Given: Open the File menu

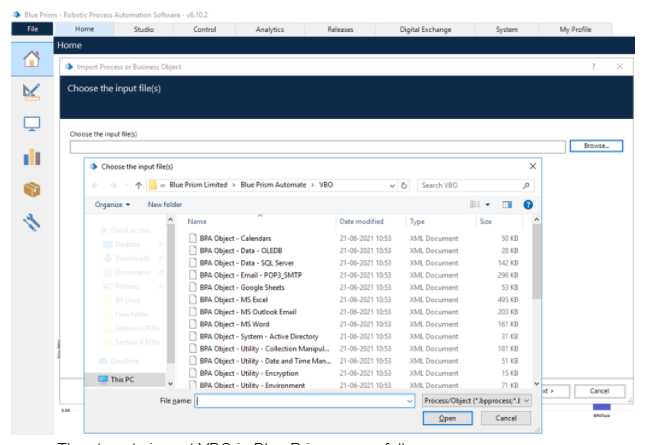Looking at the screenshot, I should (x=32, y=29).
